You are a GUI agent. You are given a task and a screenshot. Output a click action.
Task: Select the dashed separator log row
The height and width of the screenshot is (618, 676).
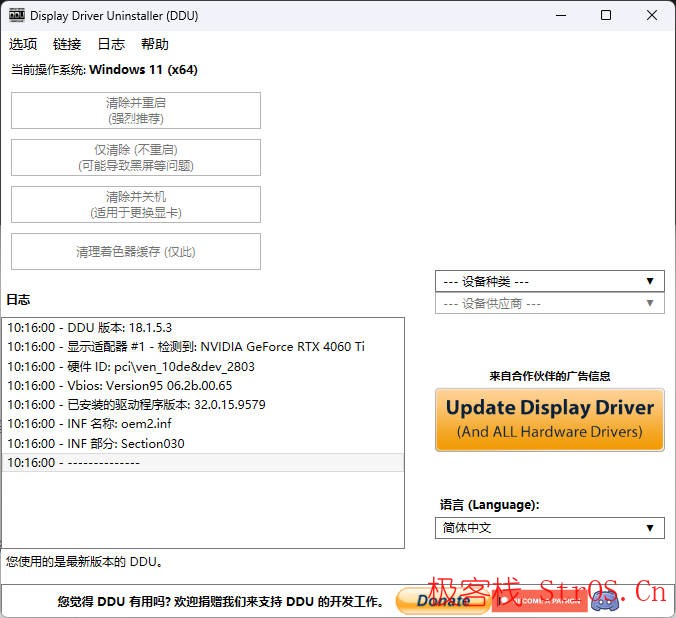(203, 462)
